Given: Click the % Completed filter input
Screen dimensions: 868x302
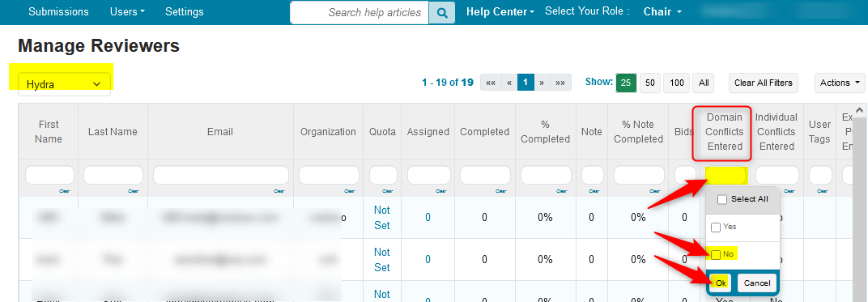Looking at the screenshot, I should (x=546, y=176).
